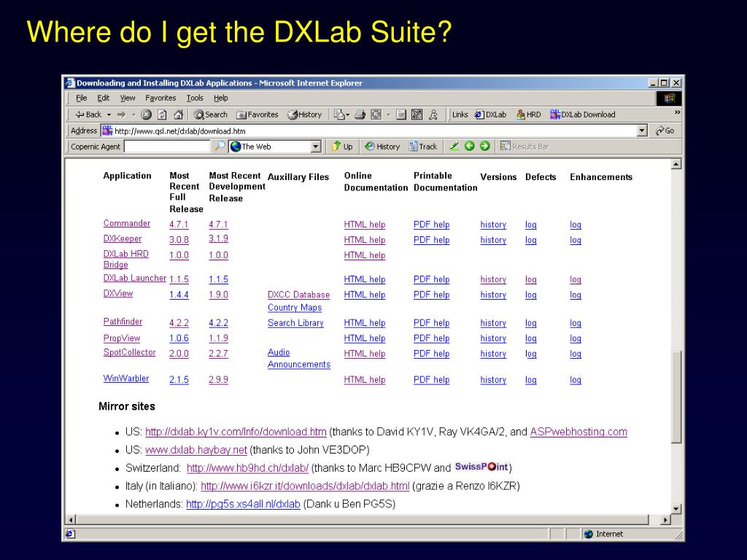Viewport: 747px width, 560px height.
Task: Open the DXLab Launcher enhancements log
Action: pyautogui.click(x=576, y=279)
